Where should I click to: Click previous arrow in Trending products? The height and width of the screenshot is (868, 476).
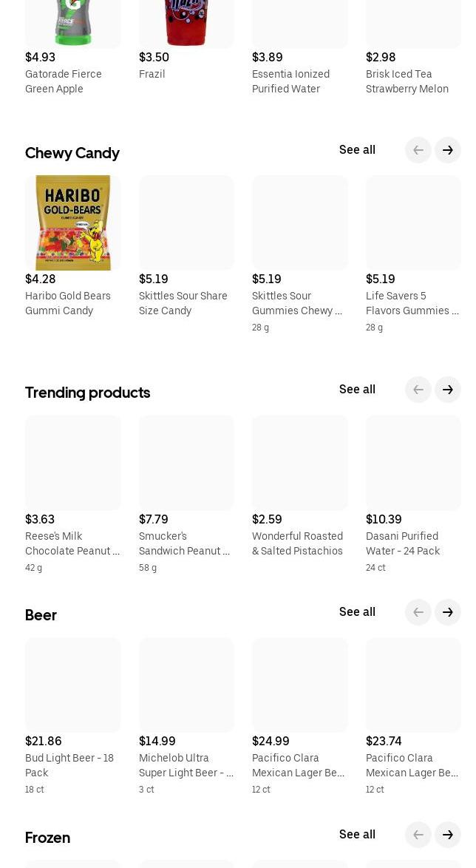(418, 390)
